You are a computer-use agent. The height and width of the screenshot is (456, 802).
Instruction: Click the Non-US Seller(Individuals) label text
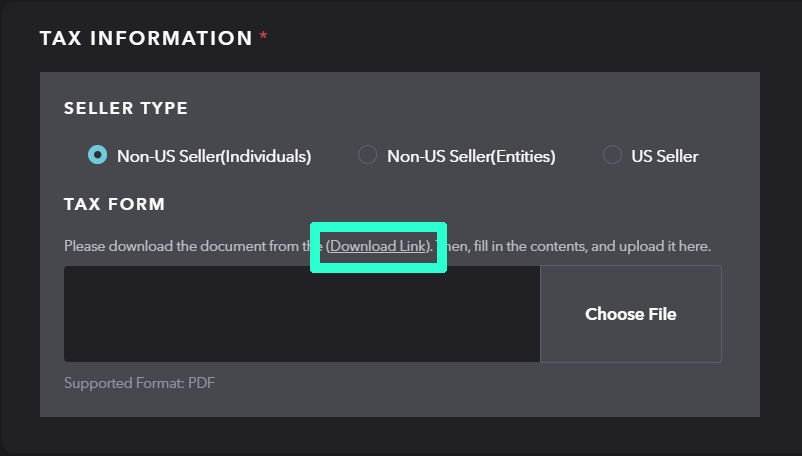214,156
